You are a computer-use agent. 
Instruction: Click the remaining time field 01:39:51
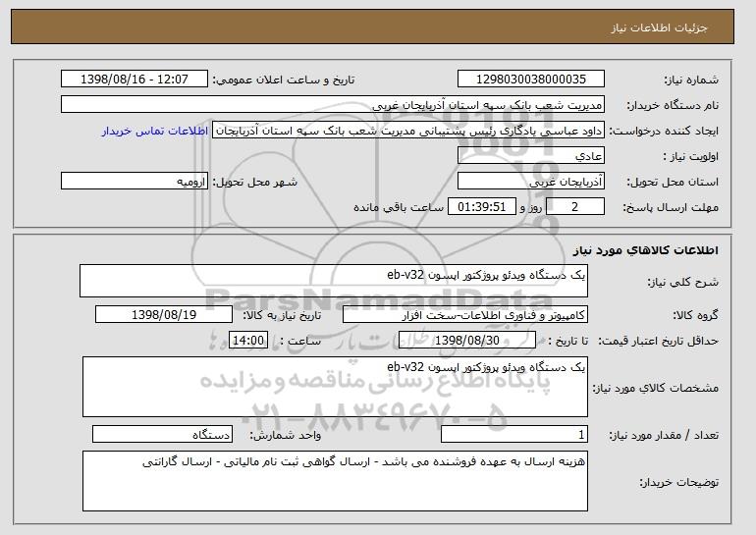482,207
